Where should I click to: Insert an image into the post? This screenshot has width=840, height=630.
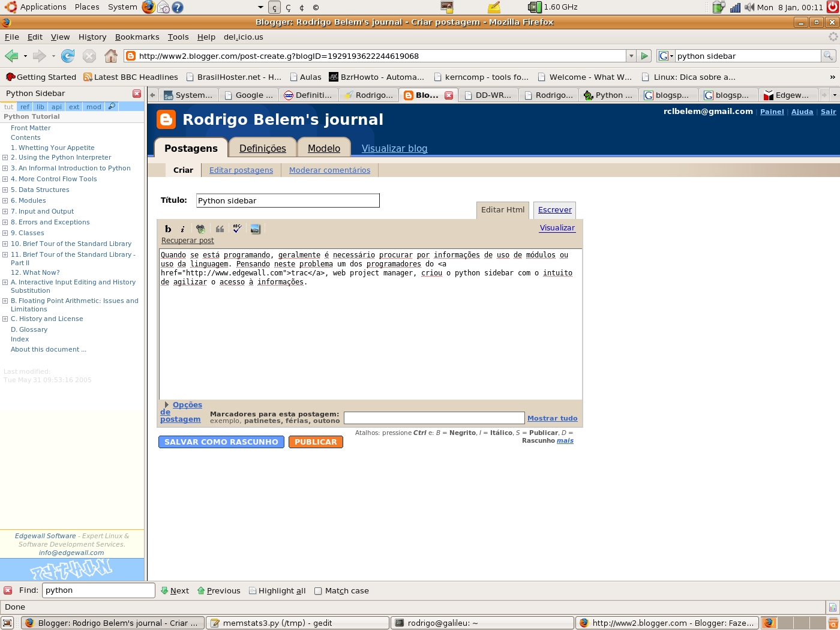tap(255, 229)
